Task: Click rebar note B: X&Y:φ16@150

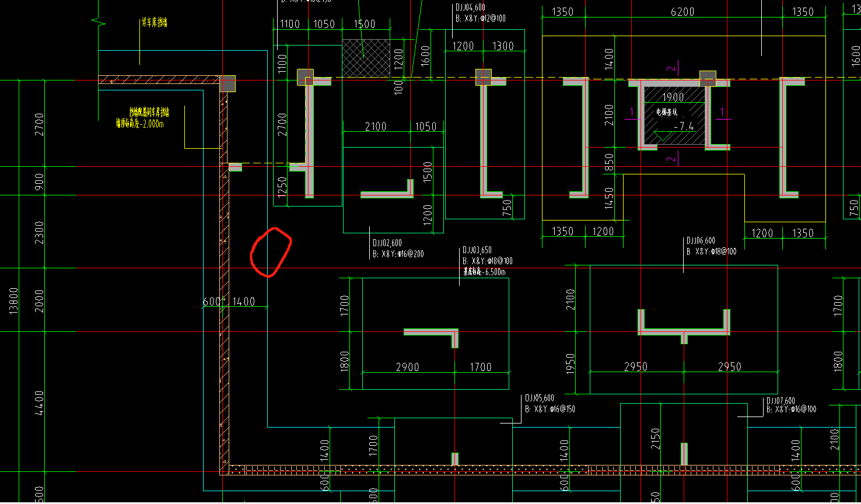Action: tap(550, 409)
